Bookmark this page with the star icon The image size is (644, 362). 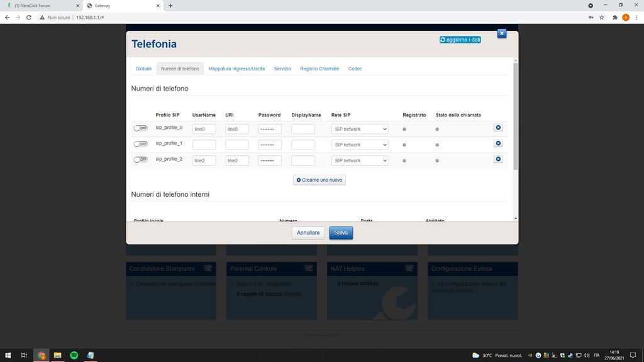click(602, 18)
